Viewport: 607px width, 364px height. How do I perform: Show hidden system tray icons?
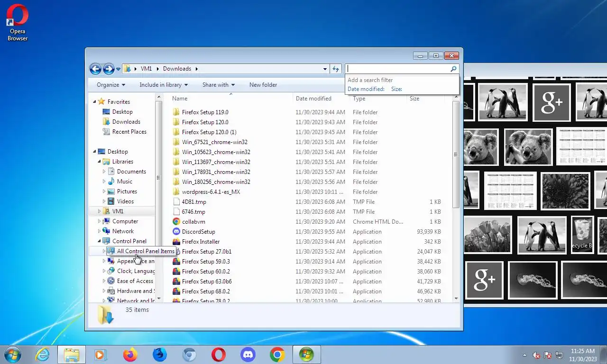524,355
